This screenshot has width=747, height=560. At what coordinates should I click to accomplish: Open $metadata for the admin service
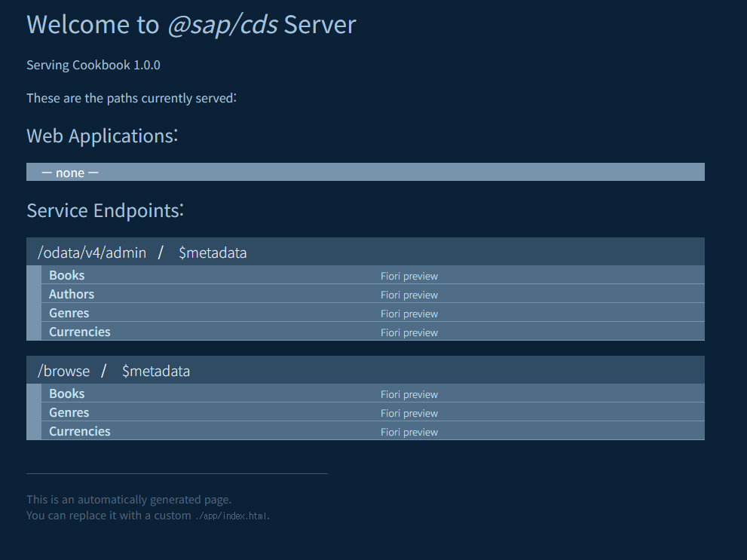213,252
